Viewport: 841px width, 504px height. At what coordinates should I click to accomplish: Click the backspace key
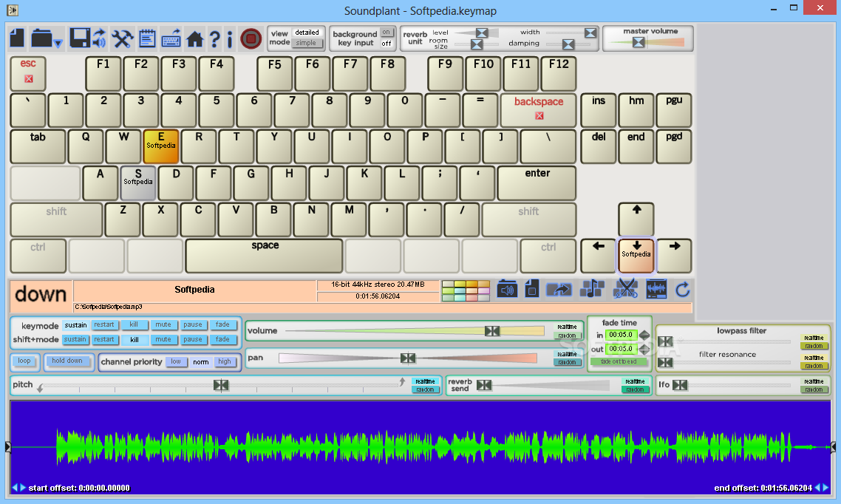[x=539, y=110]
